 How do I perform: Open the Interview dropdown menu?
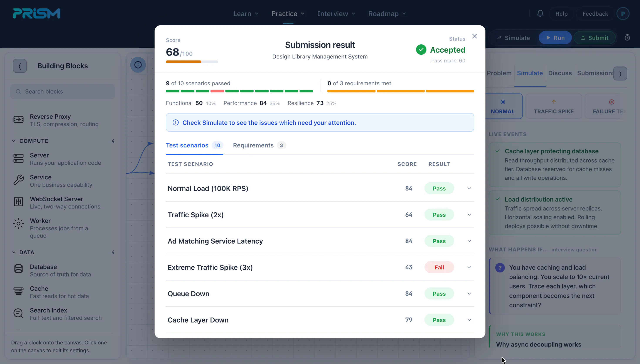337,13
